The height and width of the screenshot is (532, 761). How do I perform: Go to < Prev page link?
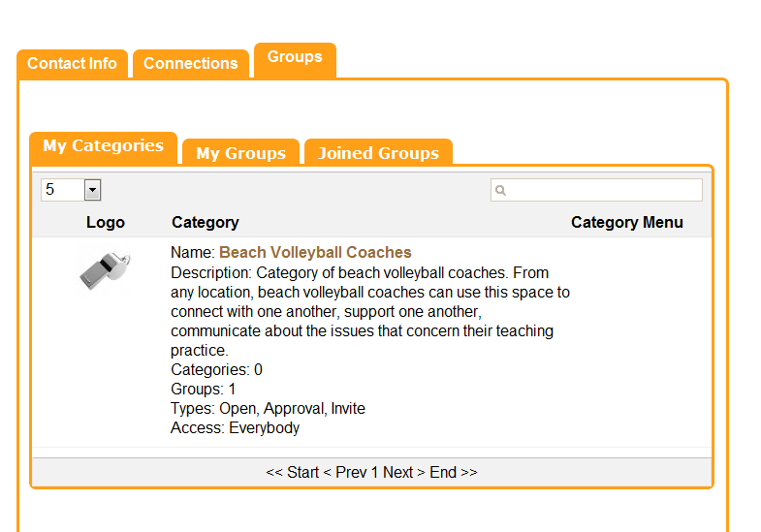[x=344, y=472]
